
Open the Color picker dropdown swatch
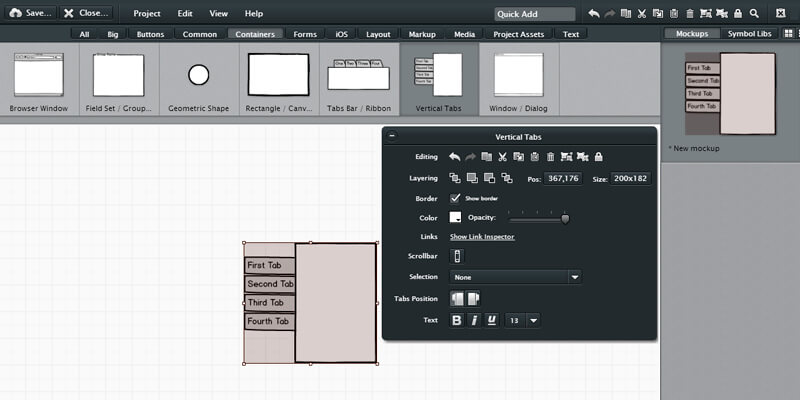click(455, 217)
